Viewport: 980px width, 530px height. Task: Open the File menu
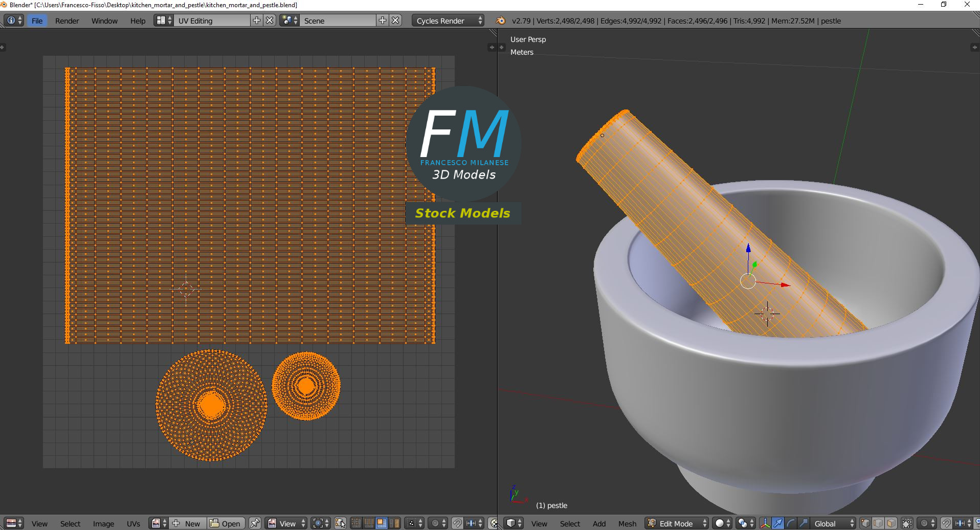coord(37,21)
